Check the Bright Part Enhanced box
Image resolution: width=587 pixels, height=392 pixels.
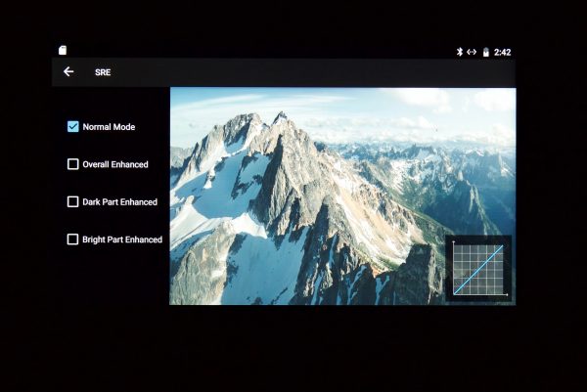coord(72,240)
